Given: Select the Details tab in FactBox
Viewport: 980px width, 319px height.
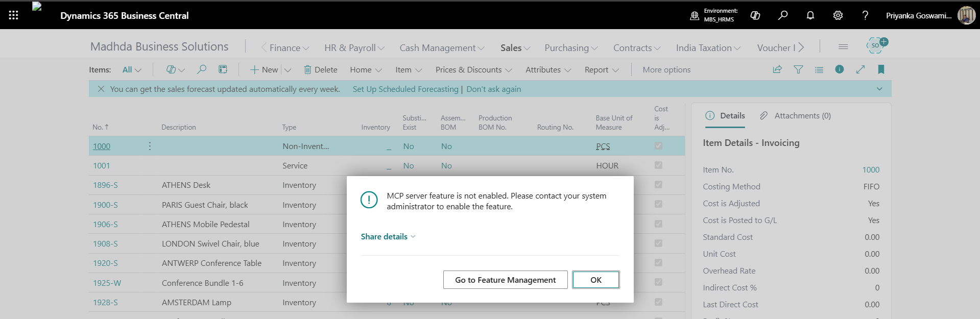Looking at the screenshot, I should 725,116.
